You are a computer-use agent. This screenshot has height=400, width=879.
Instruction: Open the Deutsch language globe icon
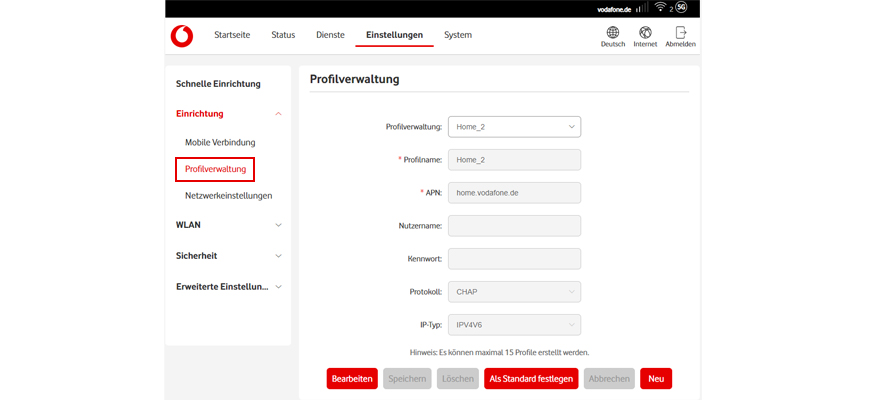pyautogui.click(x=612, y=33)
